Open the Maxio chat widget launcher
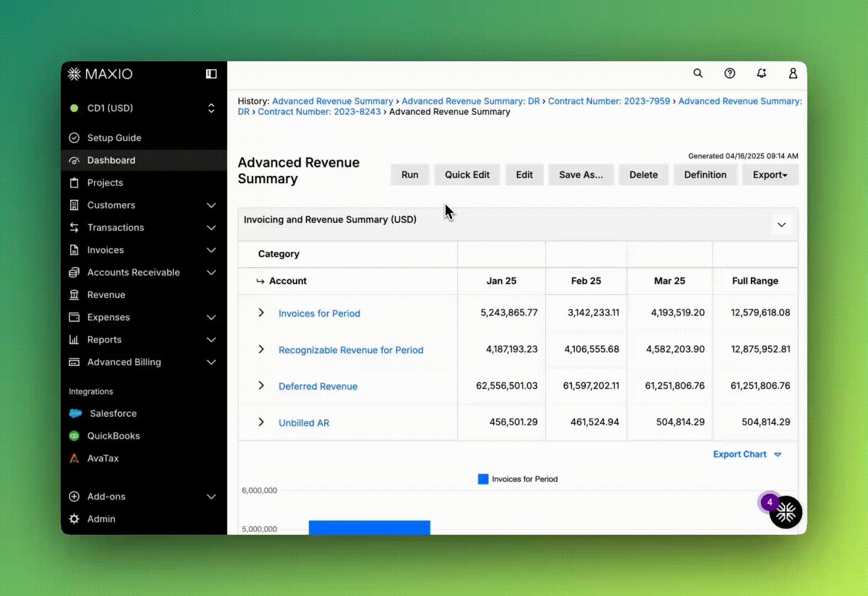The width and height of the screenshot is (868, 596). (x=785, y=513)
